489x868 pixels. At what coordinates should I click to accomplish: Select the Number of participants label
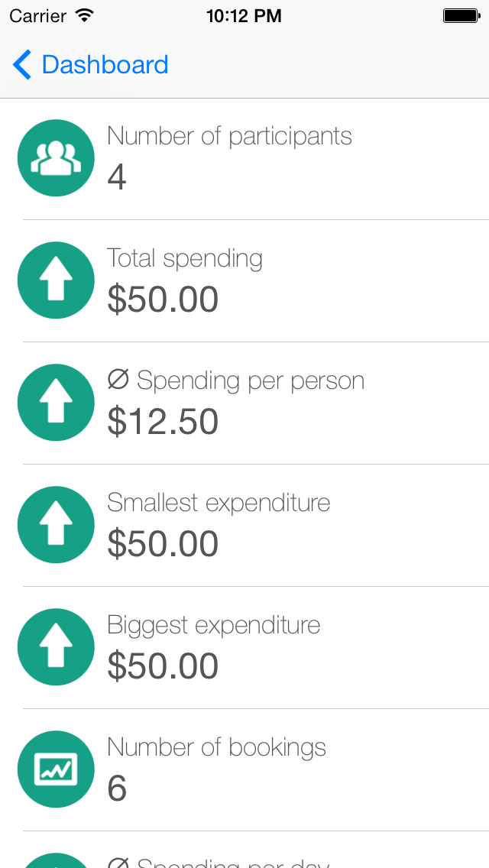pyautogui.click(x=229, y=136)
